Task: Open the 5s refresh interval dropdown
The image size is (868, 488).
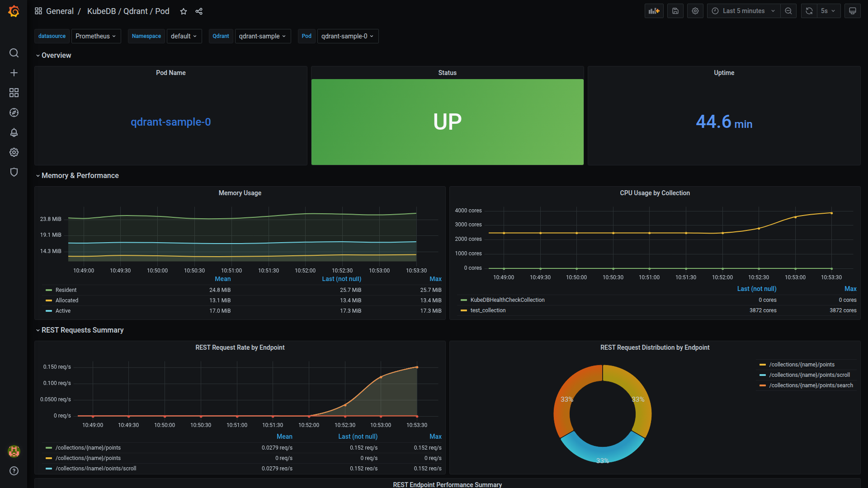Action: click(829, 11)
